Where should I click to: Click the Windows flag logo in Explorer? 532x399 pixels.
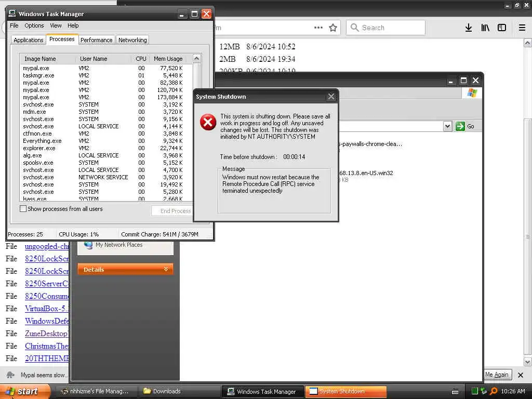point(472,93)
